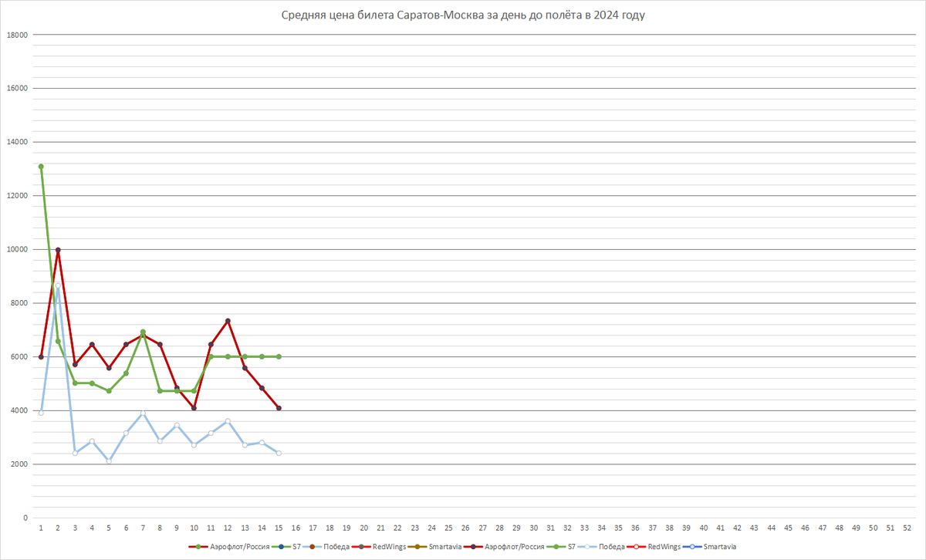Select the y-axis label 6000
The image size is (926, 560).
(x=19, y=357)
